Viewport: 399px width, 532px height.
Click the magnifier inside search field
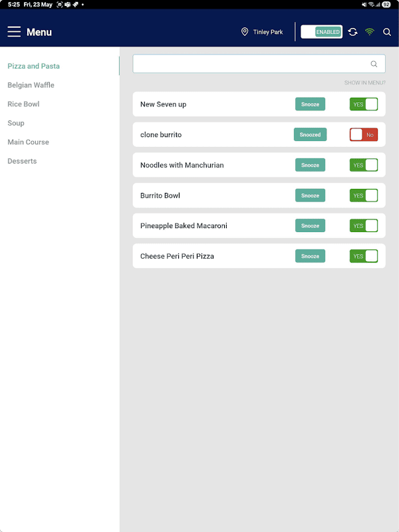pos(374,64)
